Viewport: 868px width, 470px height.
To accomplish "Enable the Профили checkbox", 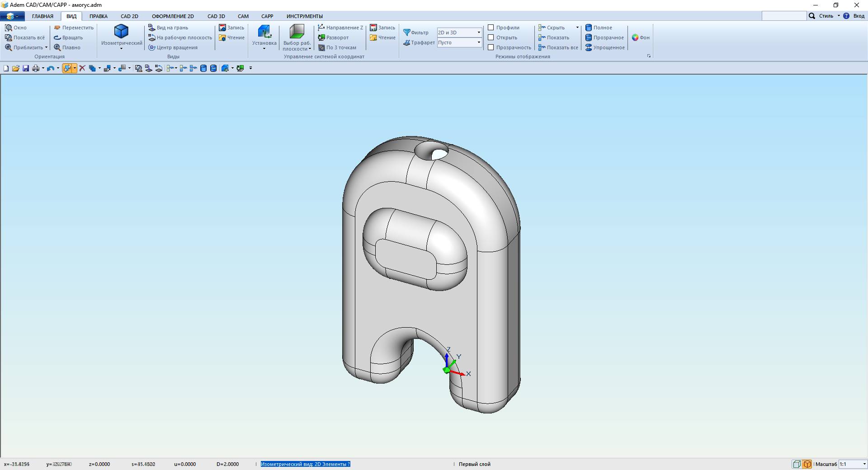I will 491,28.
